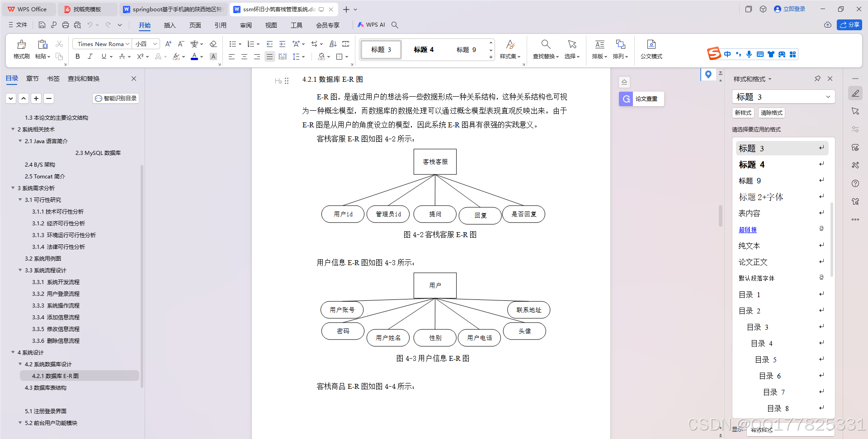Viewport: 868px width, 439px height.
Task: Click the 新样式 button
Action: point(743,113)
